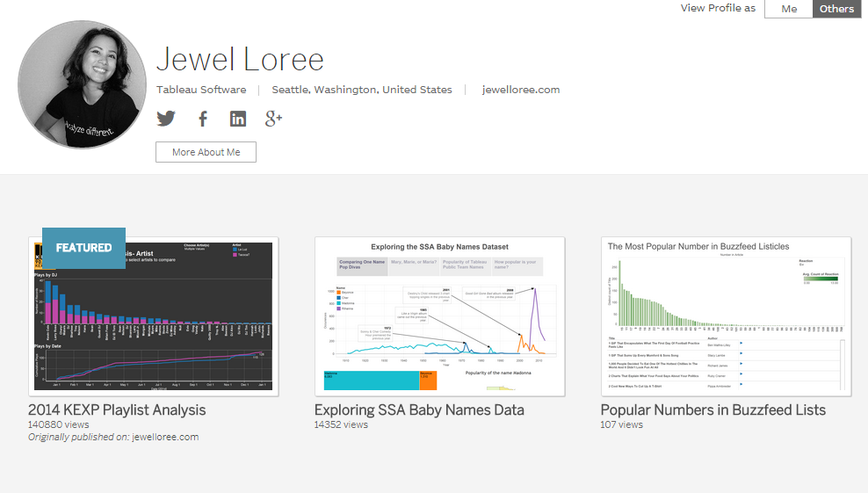The image size is (868, 493).
Task: Open the Buzzfeed Listicles viz thumbnail
Action: pyautogui.click(x=726, y=316)
